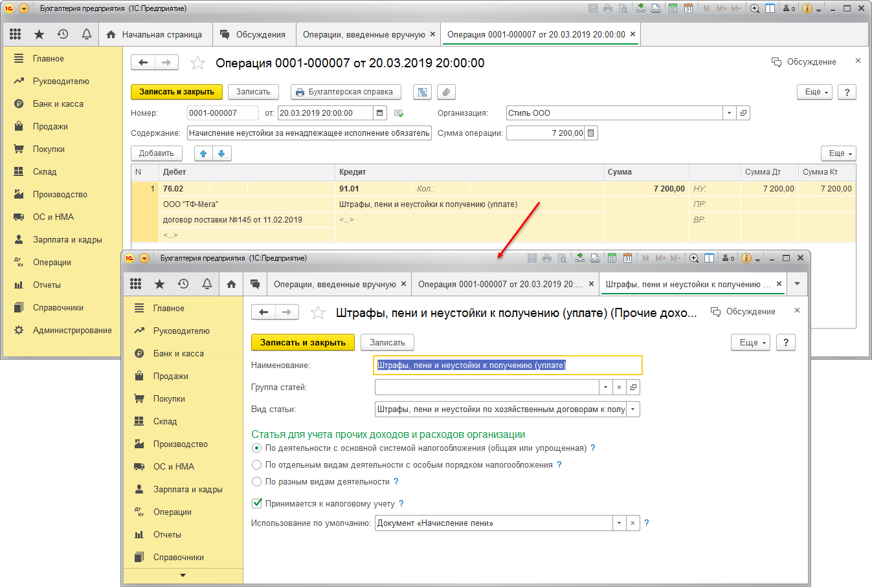
Task: Open Favorites star in front window toolbar
Action: coord(159,284)
